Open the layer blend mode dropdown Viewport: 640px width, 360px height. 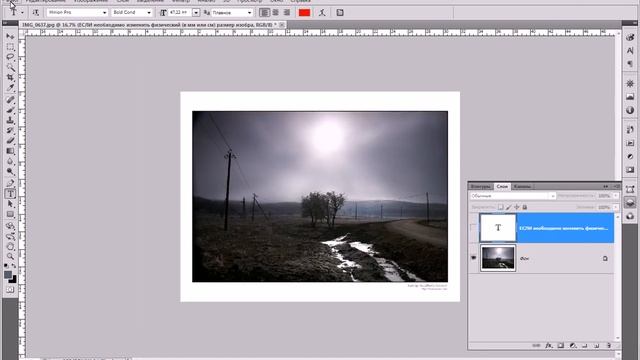pos(513,196)
